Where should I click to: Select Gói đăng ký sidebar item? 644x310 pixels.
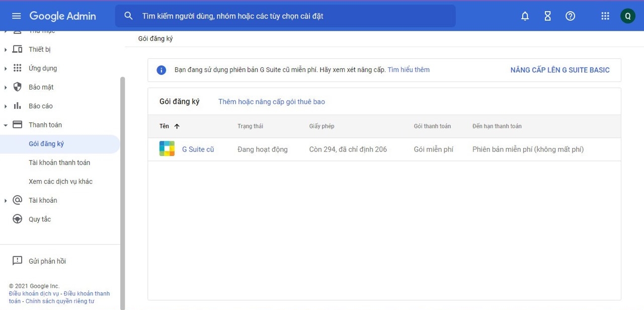tap(60, 144)
